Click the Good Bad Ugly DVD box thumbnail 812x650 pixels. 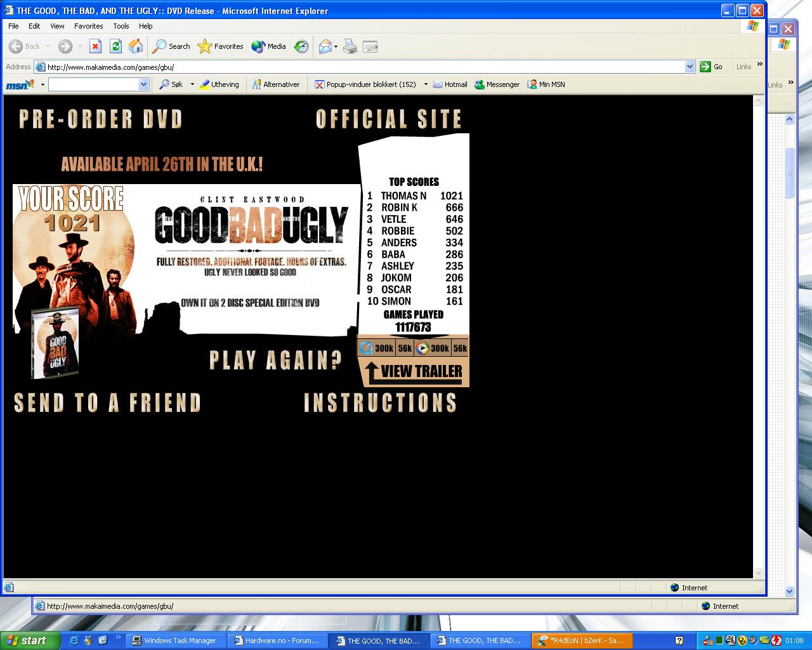(x=55, y=343)
